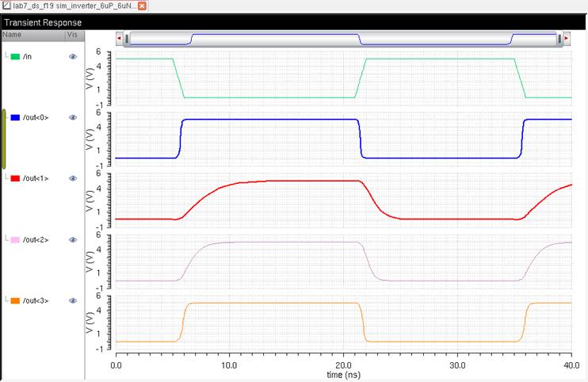Toggle visibility eye for /in signal
This screenshot has width=588, height=382.
[73, 56]
